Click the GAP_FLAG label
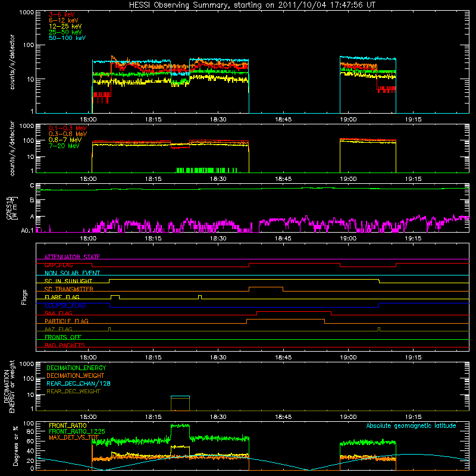Image resolution: width=476 pixels, height=476 pixels. pos(58,265)
